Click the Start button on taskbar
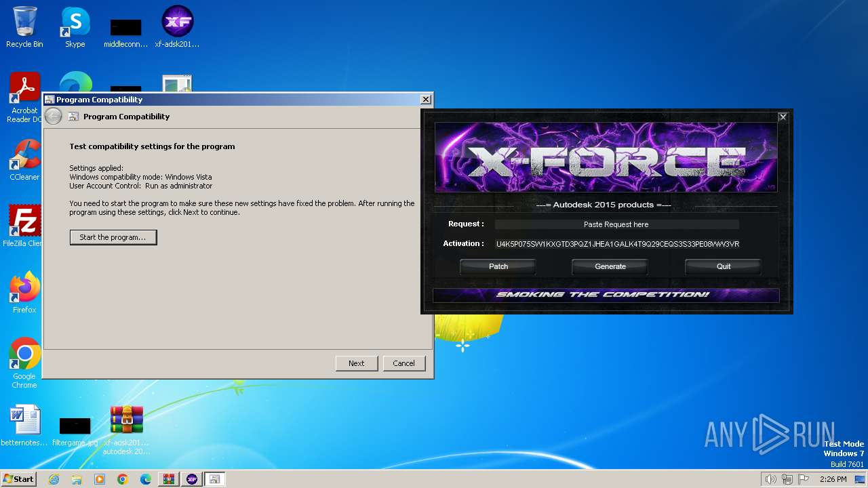 (19, 479)
